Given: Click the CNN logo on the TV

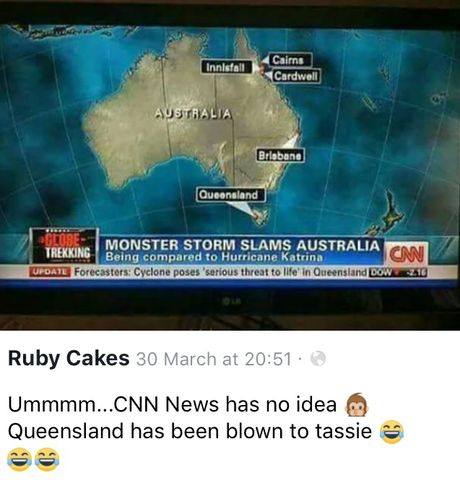Looking at the screenshot, I should click(x=406, y=255).
